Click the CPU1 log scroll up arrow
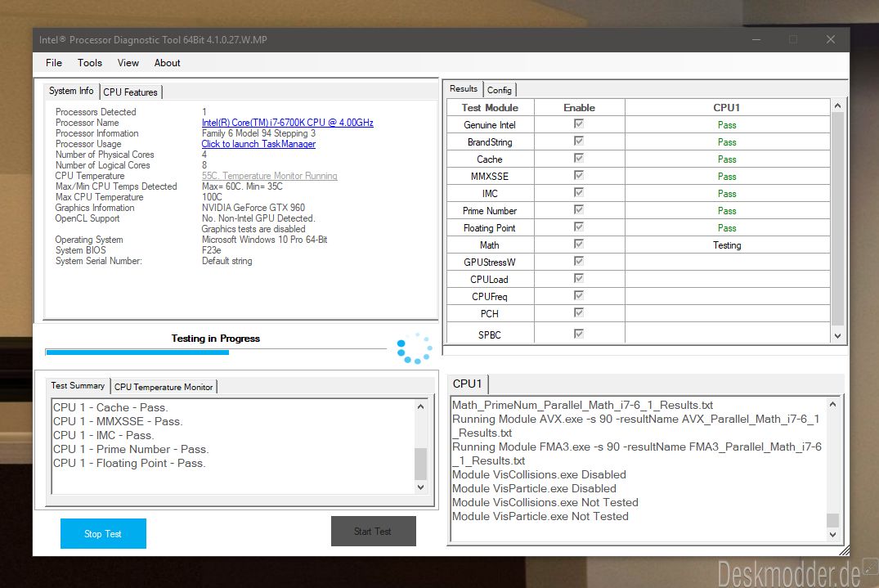Screen dimensions: 879x588 pos(832,404)
